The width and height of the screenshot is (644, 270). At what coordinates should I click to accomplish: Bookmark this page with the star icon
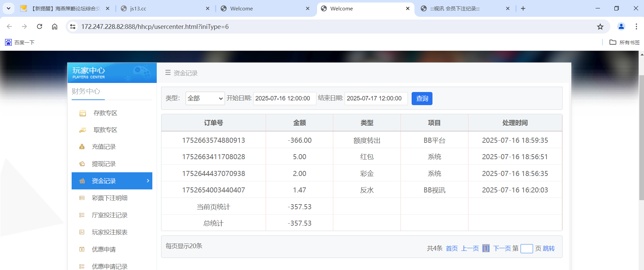[x=600, y=27]
